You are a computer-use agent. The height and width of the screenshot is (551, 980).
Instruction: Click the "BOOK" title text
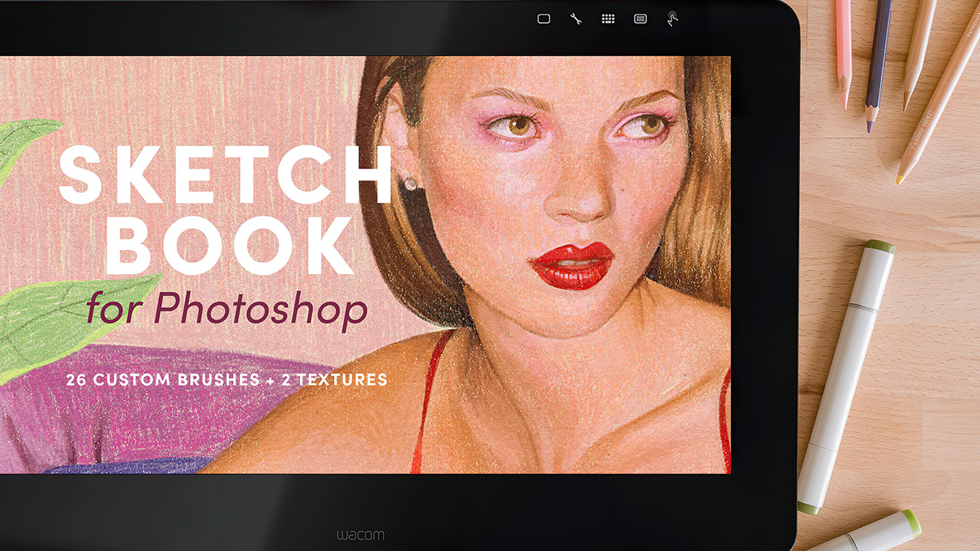coord(229,246)
